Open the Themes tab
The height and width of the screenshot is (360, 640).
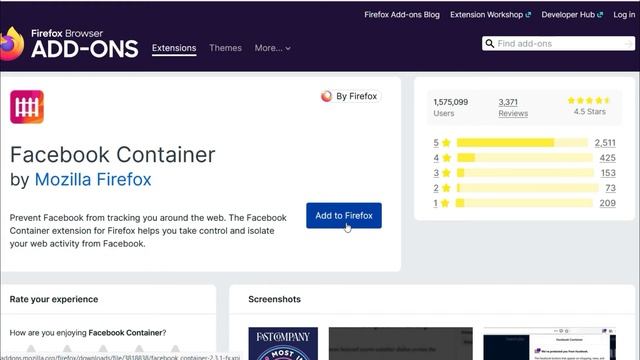[225, 48]
